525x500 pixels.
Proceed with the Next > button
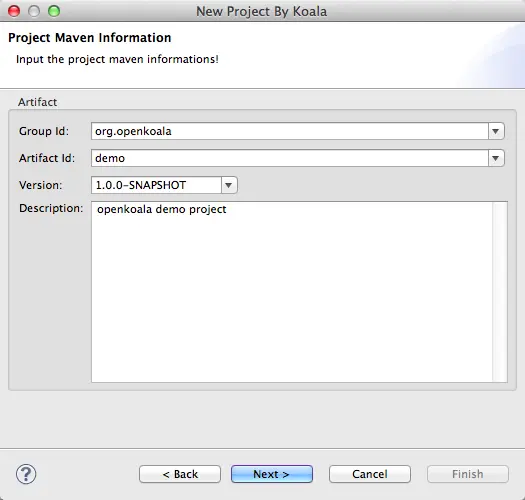pos(272,474)
